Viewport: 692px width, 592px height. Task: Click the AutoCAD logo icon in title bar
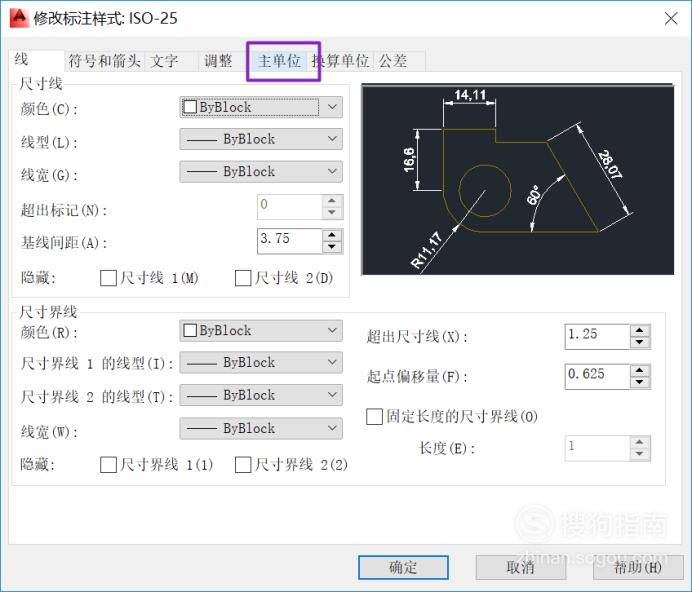coord(19,18)
